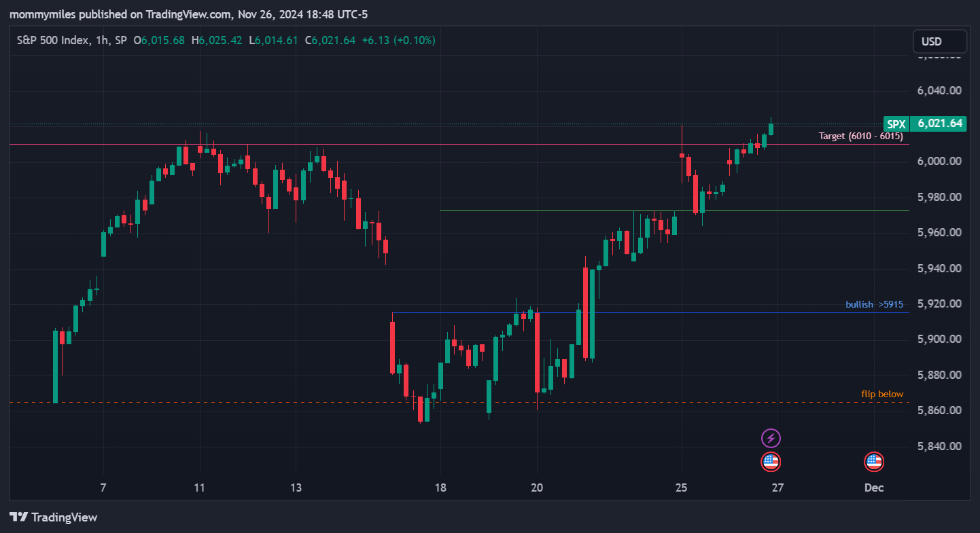Click the 6,040.00 price axis label

tap(940, 90)
